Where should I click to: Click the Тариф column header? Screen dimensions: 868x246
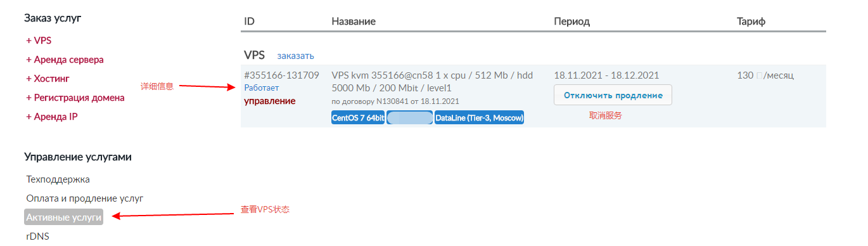tap(751, 22)
